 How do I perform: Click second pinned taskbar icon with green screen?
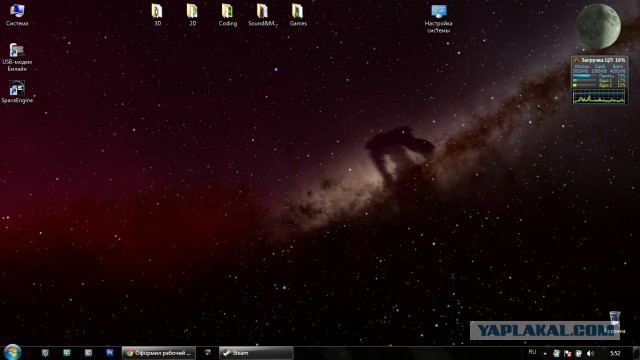tap(67, 353)
